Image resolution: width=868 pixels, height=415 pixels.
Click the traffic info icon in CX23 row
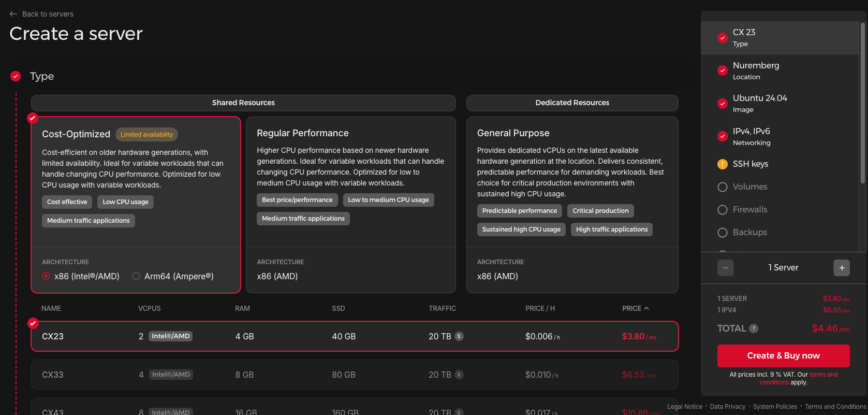click(459, 336)
